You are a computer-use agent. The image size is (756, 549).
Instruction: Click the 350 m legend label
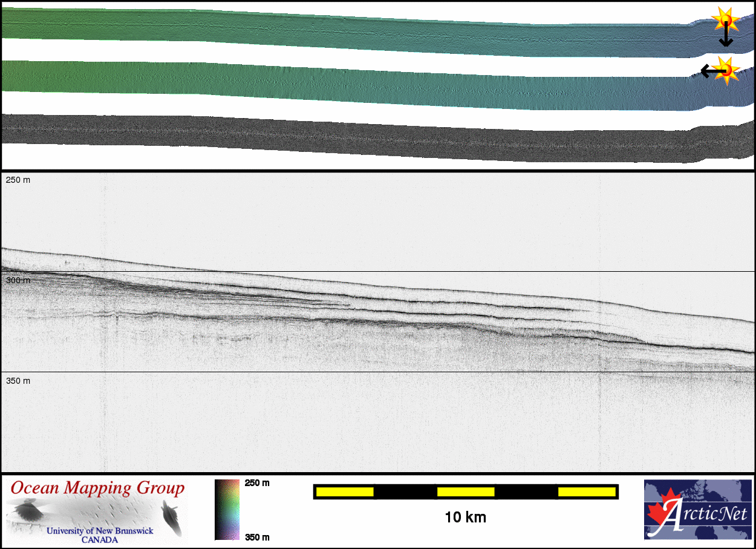(x=257, y=537)
